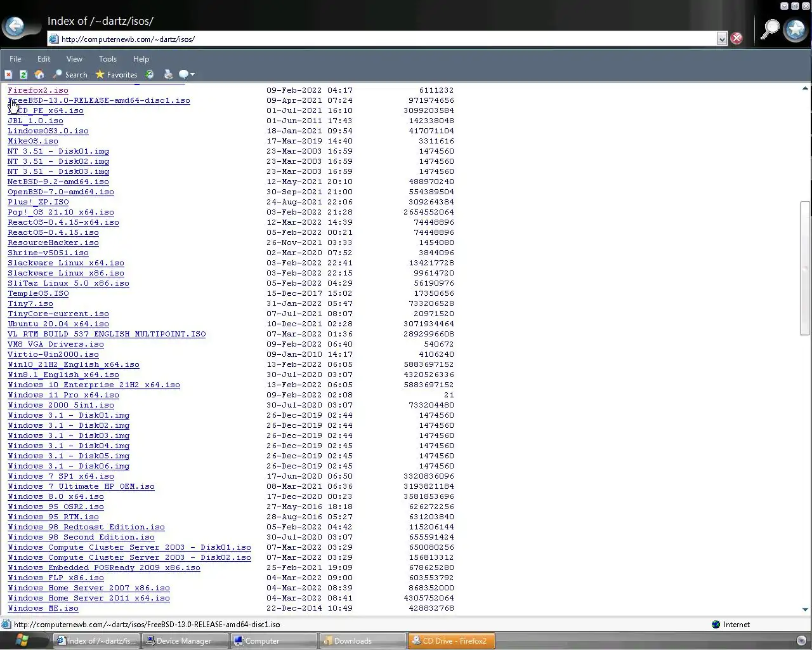Click the History clock icon
The width and height of the screenshot is (812, 650).
pos(150,75)
